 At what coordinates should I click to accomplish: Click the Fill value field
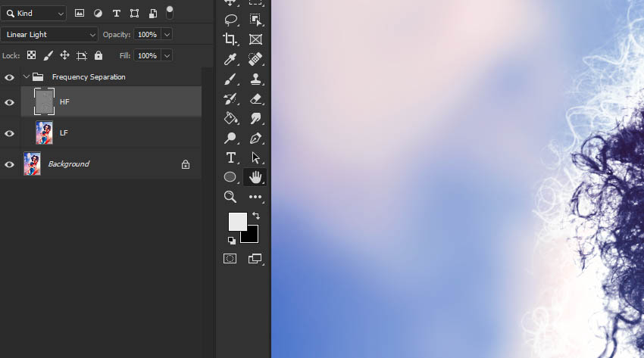pos(148,55)
